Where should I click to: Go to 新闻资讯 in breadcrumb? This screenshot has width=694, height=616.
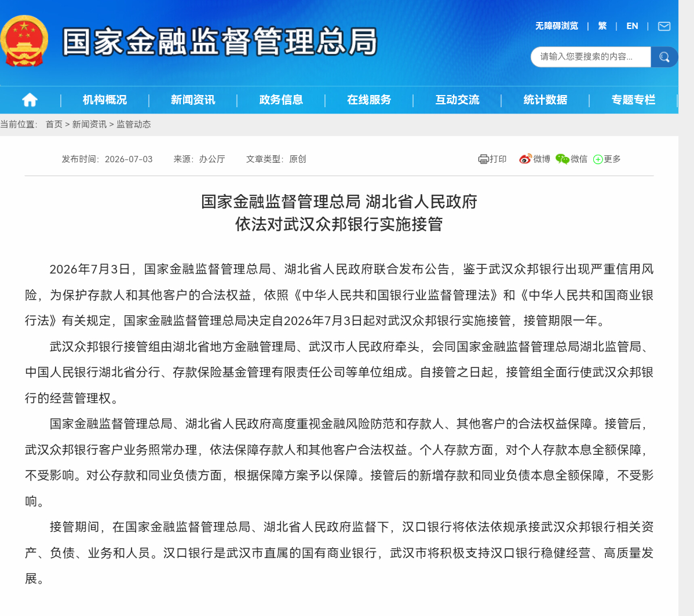pos(89,125)
